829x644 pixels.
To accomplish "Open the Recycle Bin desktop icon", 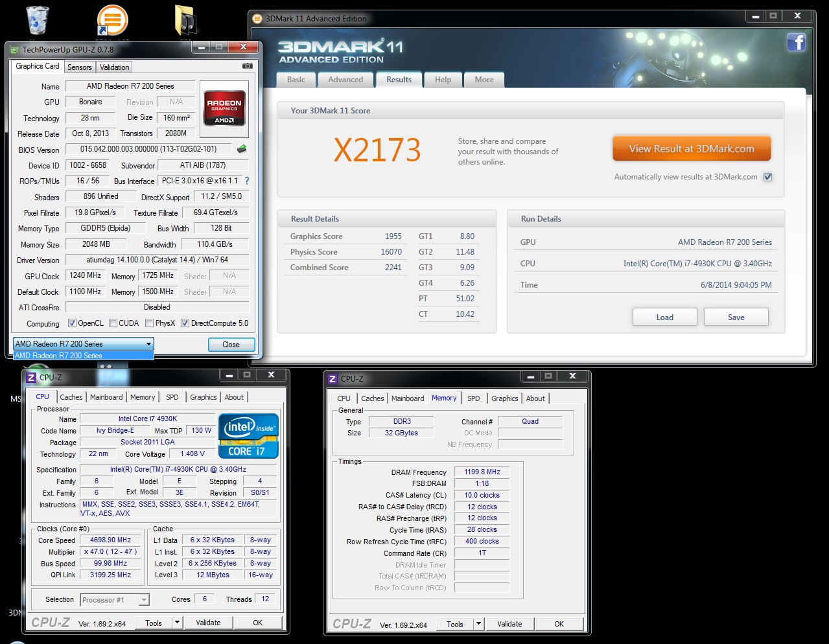I will click(37, 20).
